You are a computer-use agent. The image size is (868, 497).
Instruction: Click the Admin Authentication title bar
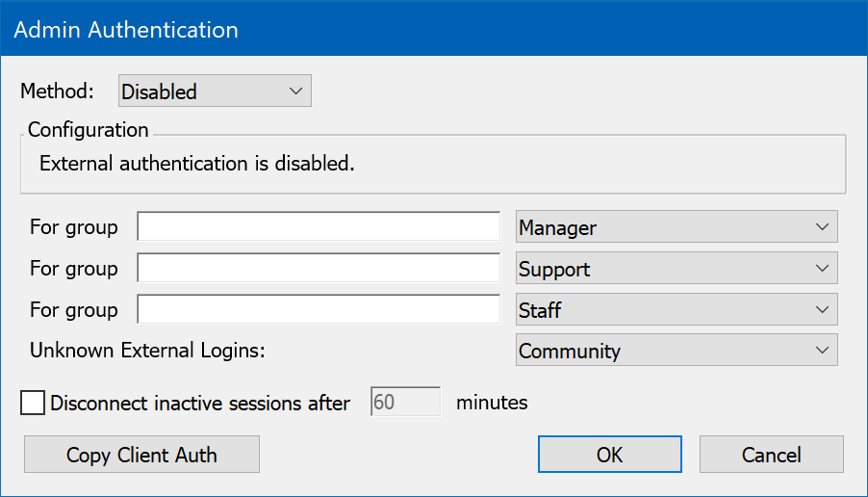coord(433,30)
